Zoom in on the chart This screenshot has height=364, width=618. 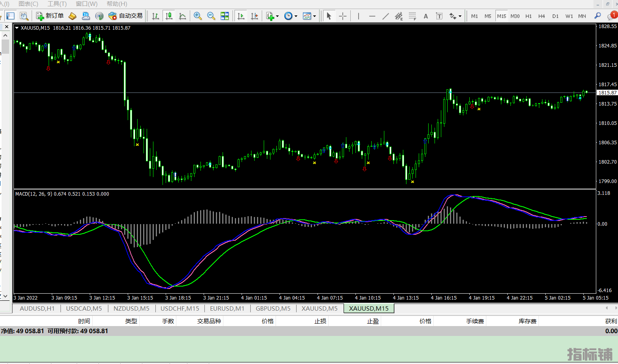198,16
